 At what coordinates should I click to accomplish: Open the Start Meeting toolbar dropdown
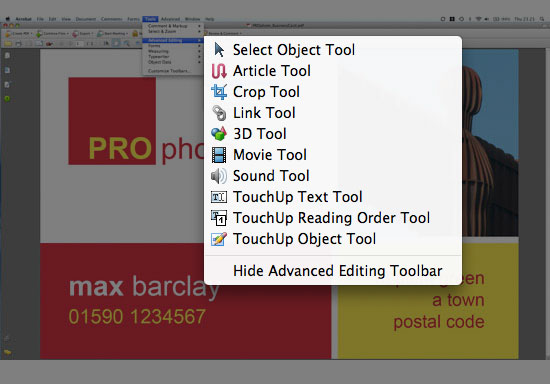pyautogui.click(x=113, y=34)
